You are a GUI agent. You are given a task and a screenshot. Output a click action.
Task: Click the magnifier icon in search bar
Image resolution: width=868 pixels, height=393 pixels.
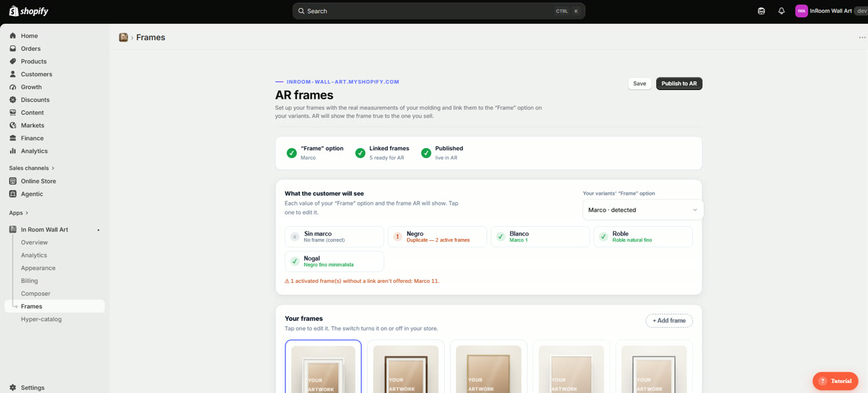(x=301, y=11)
